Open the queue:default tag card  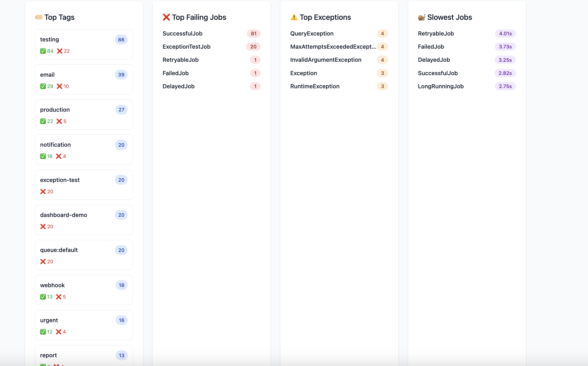84,255
